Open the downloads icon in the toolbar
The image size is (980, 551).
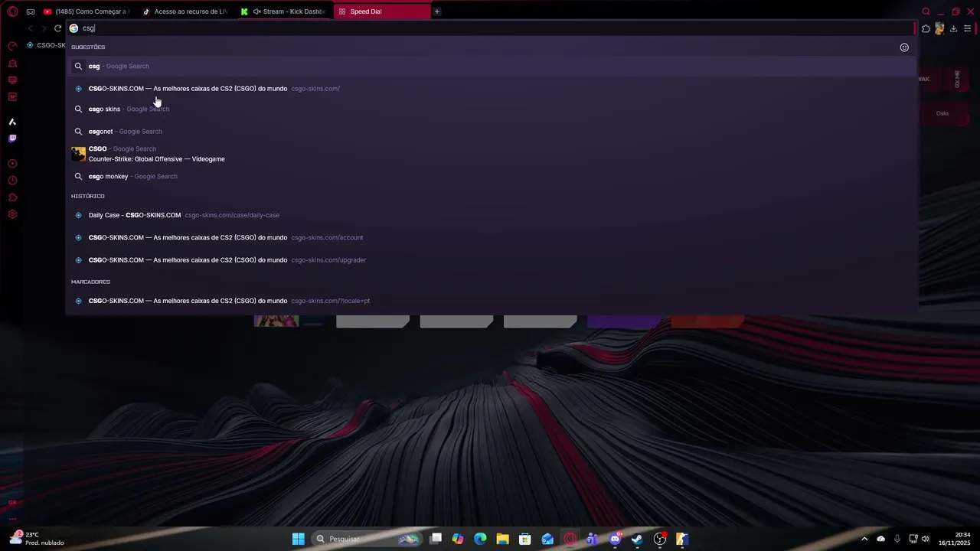click(x=953, y=29)
